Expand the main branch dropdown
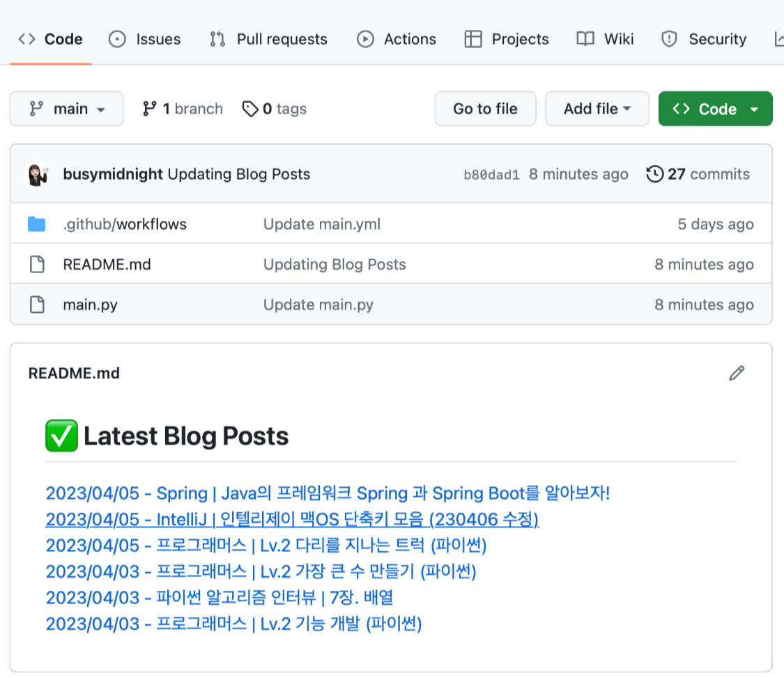 66,109
